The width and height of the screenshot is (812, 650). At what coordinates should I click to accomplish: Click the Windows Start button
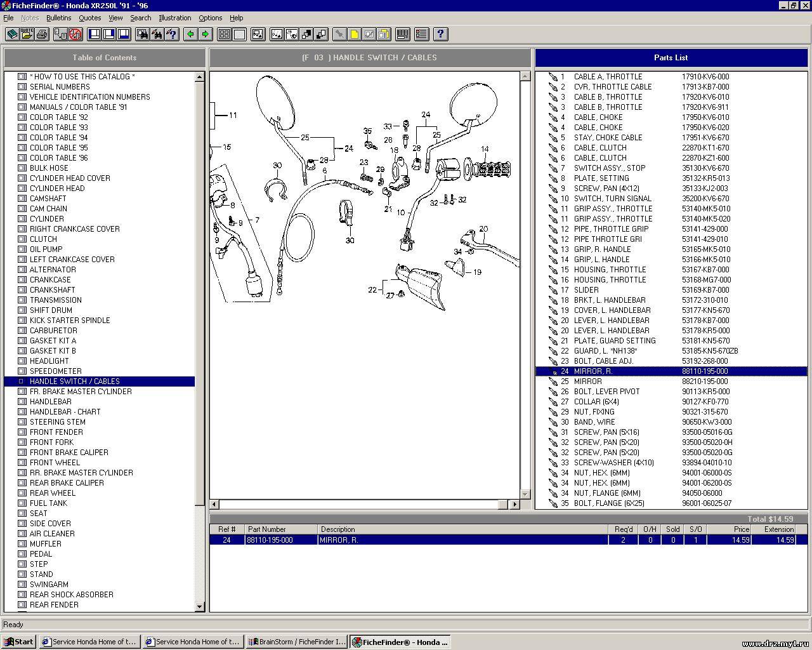point(19,642)
